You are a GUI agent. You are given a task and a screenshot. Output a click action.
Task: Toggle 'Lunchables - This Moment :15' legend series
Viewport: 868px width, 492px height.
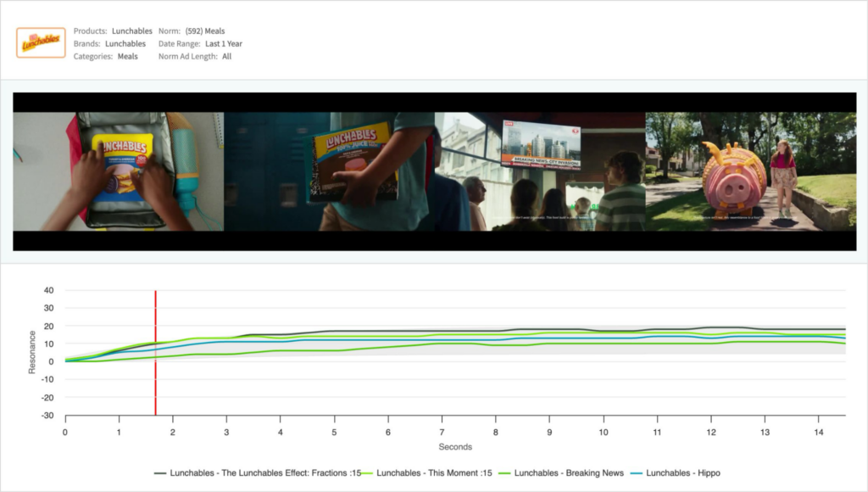427,473
